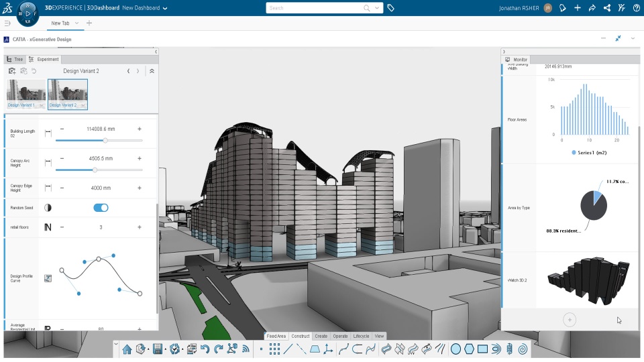Add a monitor widget with plus circle
The width and height of the screenshot is (644, 362).
coord(570,320)
